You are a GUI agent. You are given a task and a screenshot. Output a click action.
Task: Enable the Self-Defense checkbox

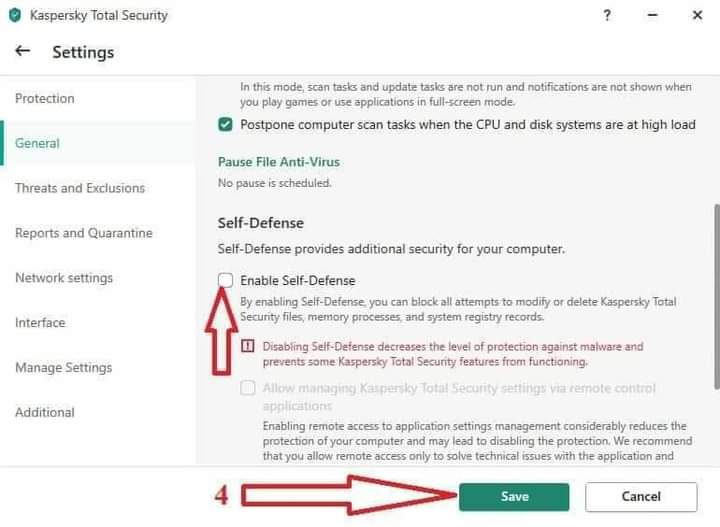pyautogui.click(x=225, y=280)
